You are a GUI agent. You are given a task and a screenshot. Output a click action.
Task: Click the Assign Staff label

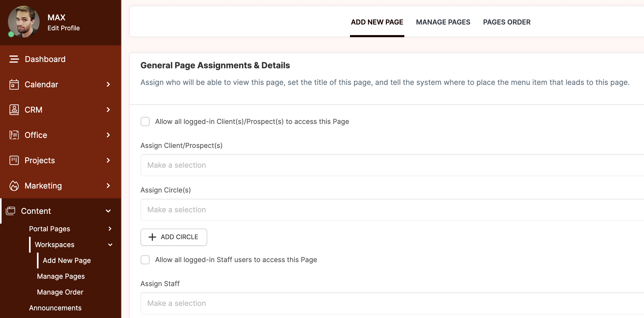coord(160,284)
